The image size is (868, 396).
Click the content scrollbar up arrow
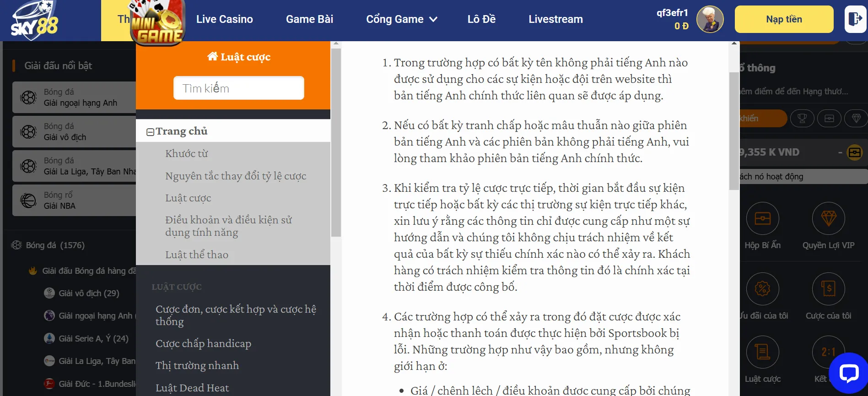point(734,43)
